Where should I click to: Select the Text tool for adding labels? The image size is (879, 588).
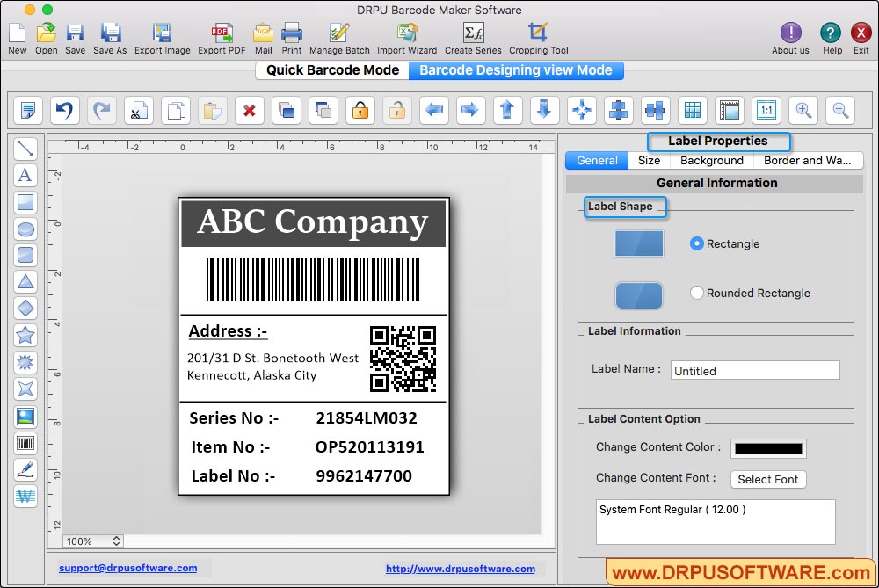point(25,176)
